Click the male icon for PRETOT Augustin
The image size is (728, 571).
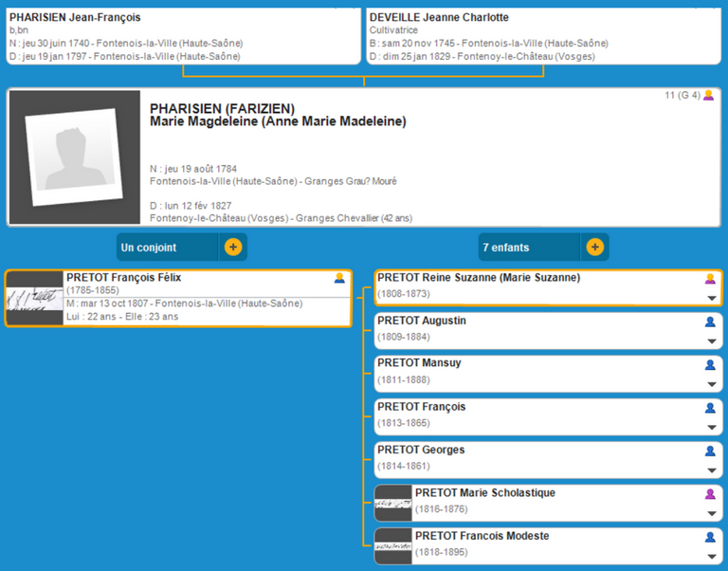[x=710, y=322]
